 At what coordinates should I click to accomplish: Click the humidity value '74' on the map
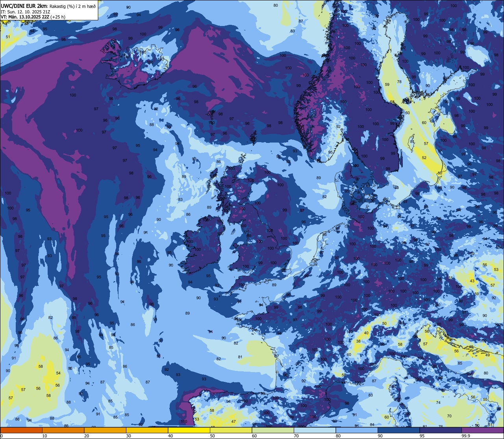pos(438,402)
